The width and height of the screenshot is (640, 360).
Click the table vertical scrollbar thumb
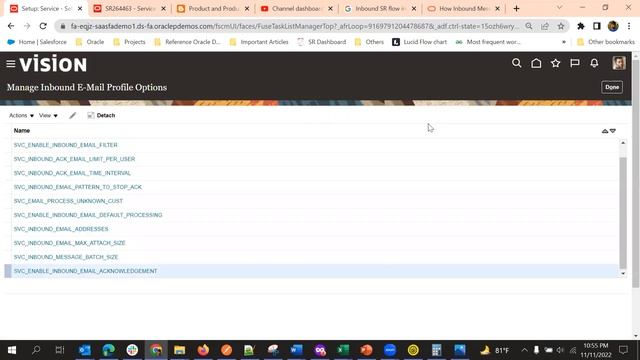[x=623, y=213]
